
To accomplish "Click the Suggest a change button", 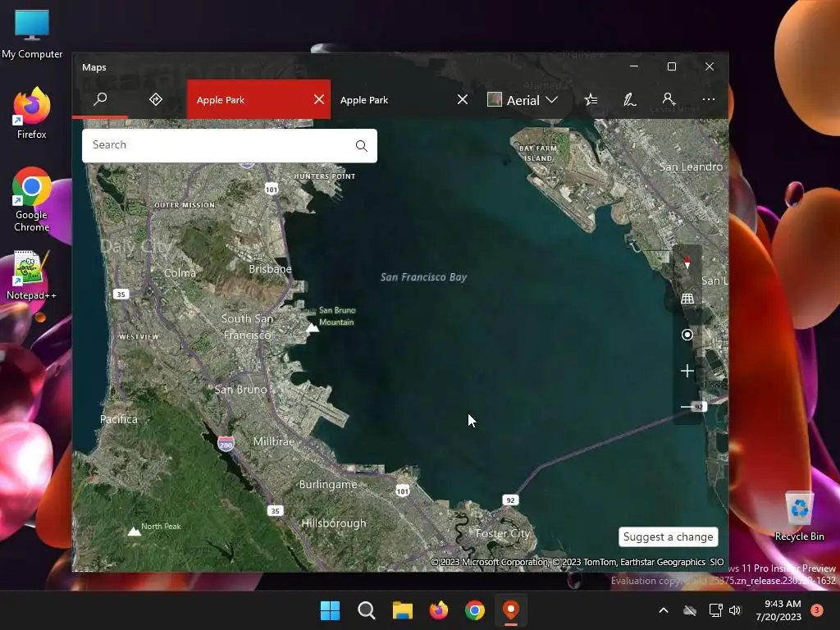I will 668,536.
